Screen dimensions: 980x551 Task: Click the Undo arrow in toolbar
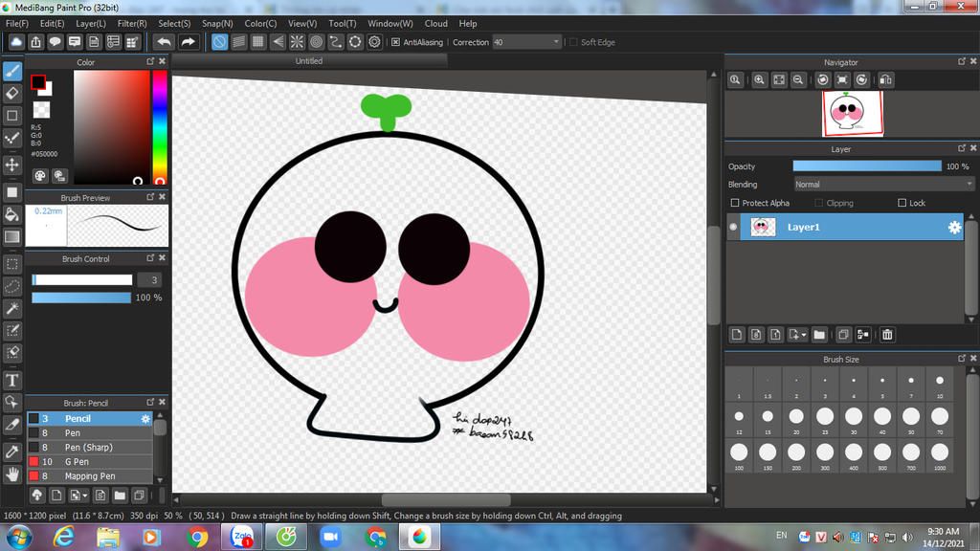(164, 42)
